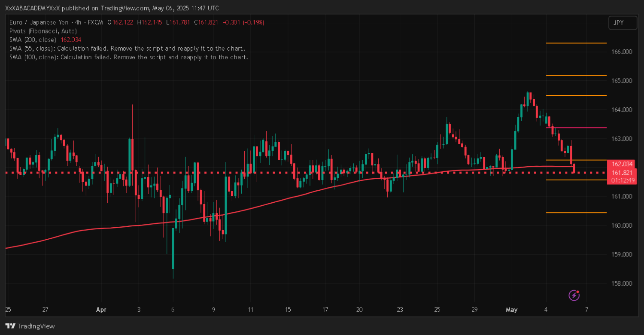This screenshot has width=644, height=335.
Task: Click the topmost orange pivot resistance line
Action: pos(575,43)
